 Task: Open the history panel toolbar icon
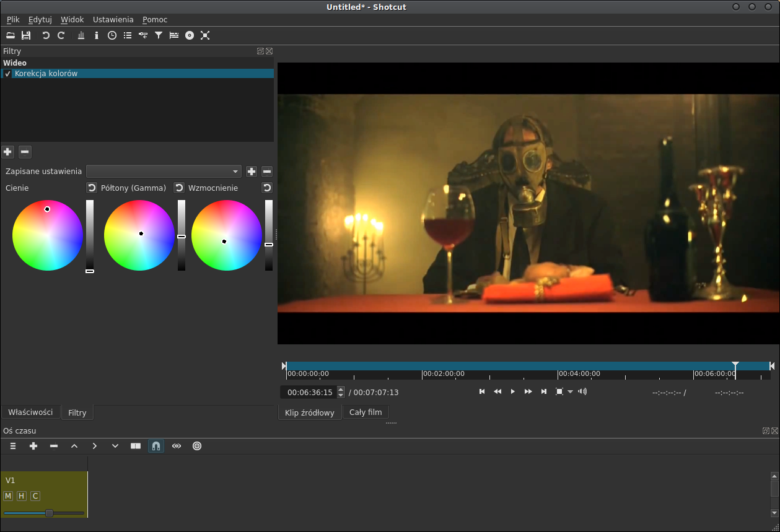(x=143, y=35)
